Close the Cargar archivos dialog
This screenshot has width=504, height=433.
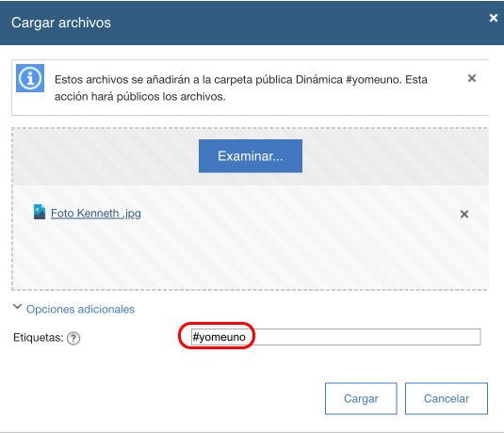point(494,18)
